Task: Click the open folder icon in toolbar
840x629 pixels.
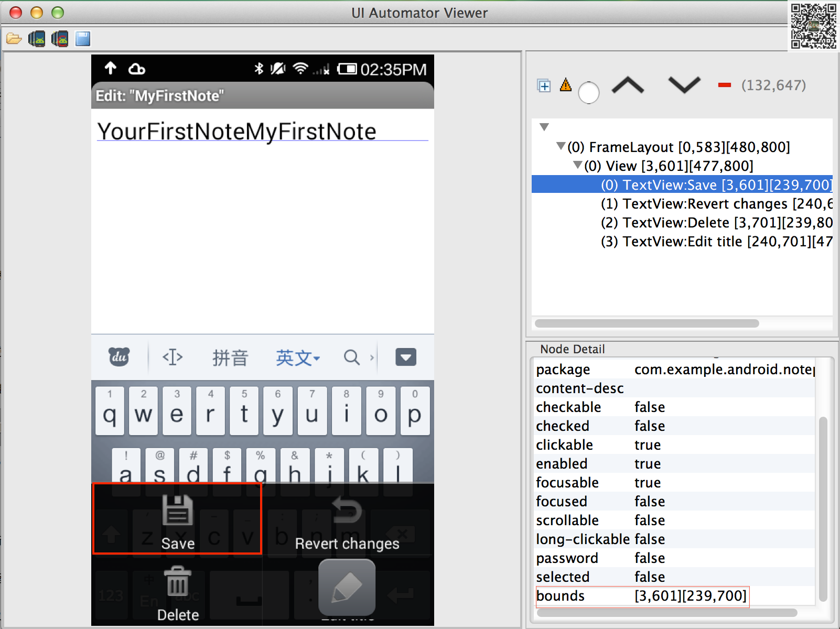Action: (14, 39)
